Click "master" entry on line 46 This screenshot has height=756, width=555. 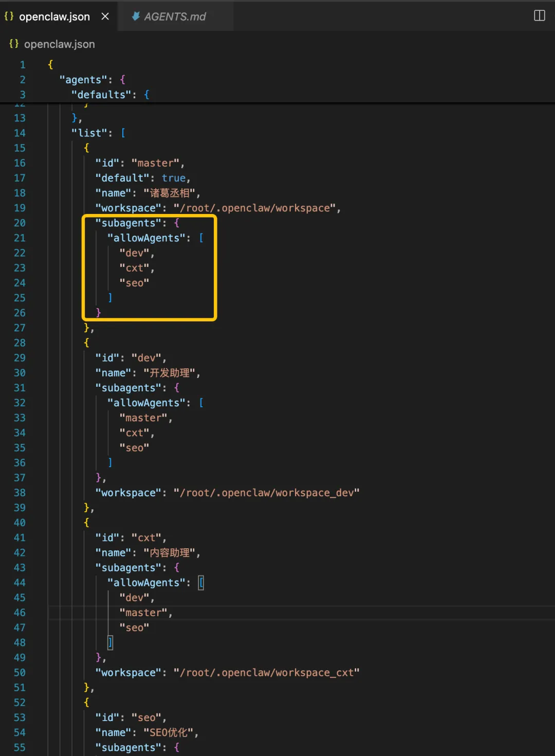[x=143, y=613]
